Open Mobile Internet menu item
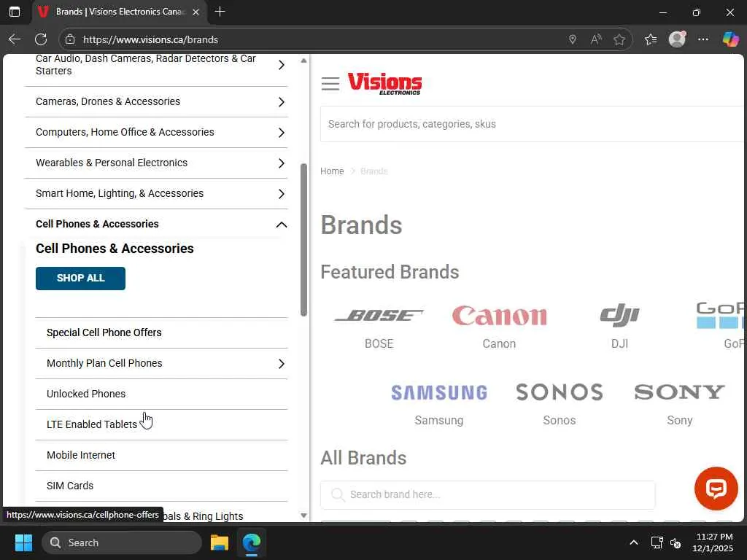This screenshot has width=747, height=560. click(81, 455)
